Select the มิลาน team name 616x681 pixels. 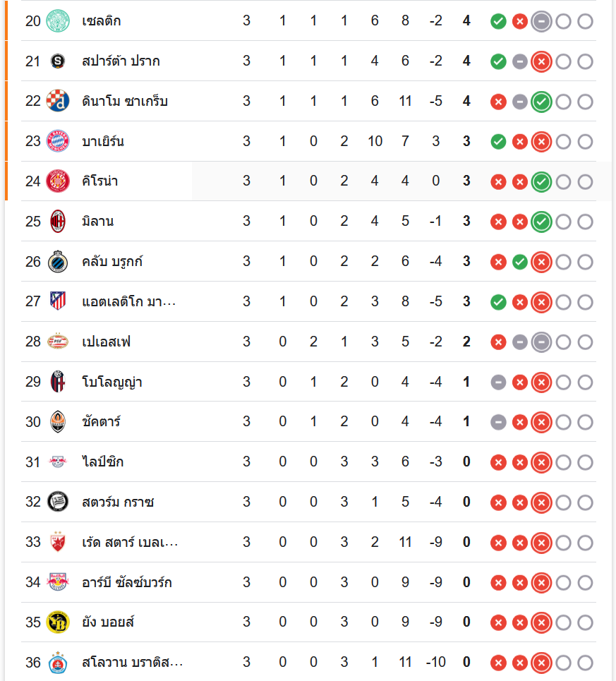coord(97,222)
